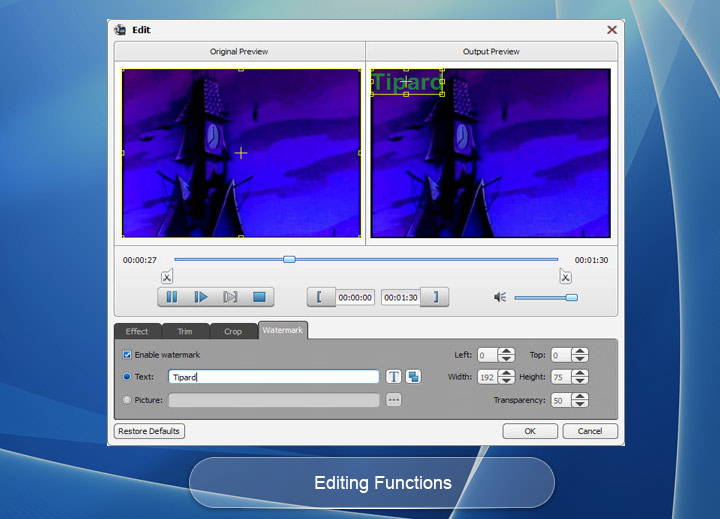Set the trim start bracket marker

(x=320, y=297)
